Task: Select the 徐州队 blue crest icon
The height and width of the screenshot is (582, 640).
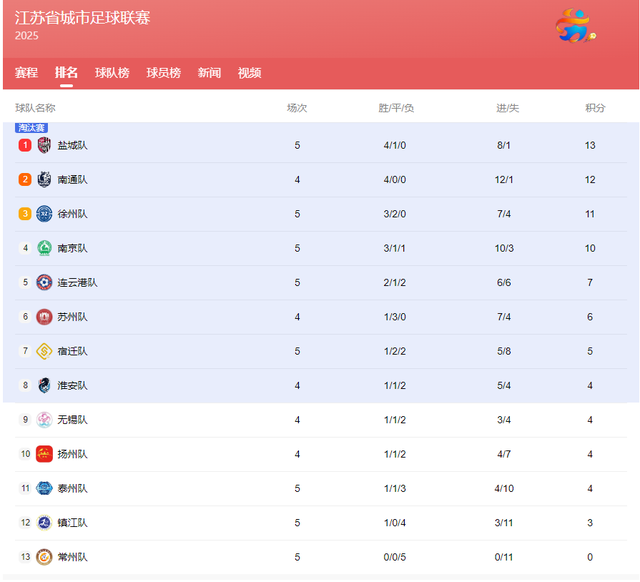Action: 44,214
